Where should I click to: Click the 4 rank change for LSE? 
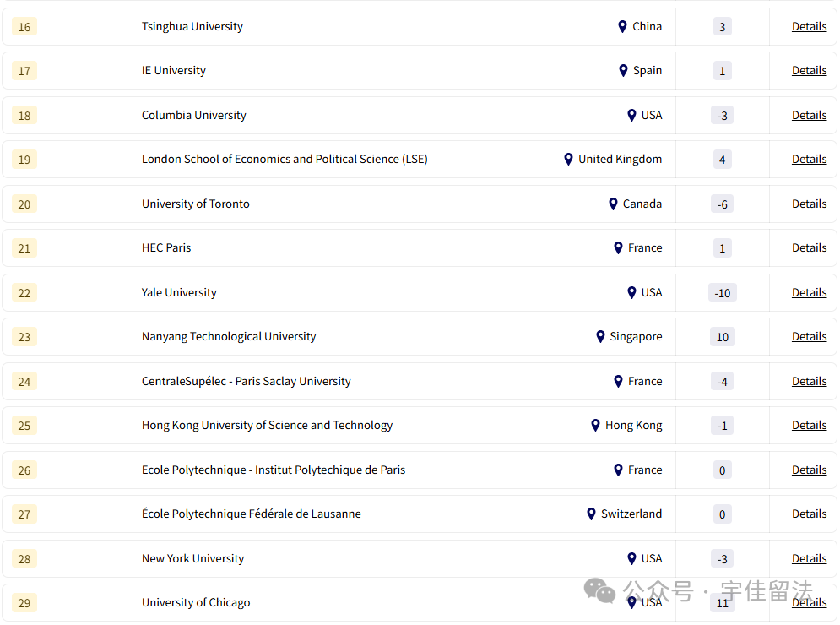pyautogui.click(x=722, y=160)
